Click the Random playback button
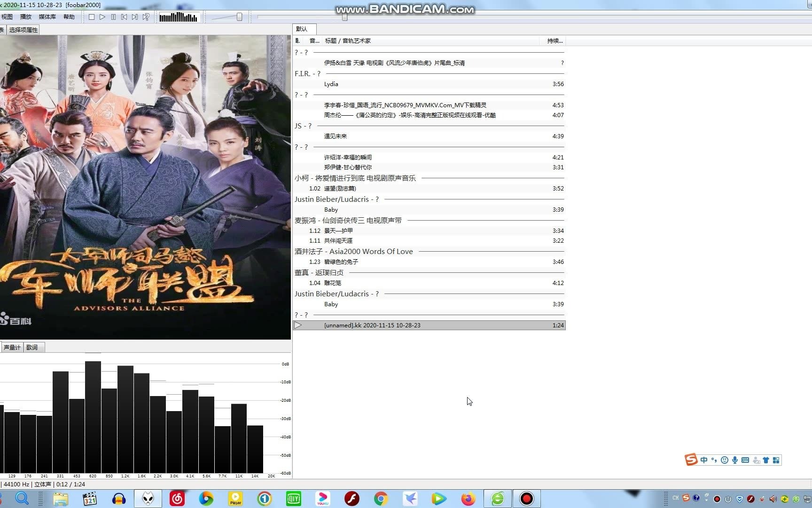The image size is (812, 508). (146, 17)
